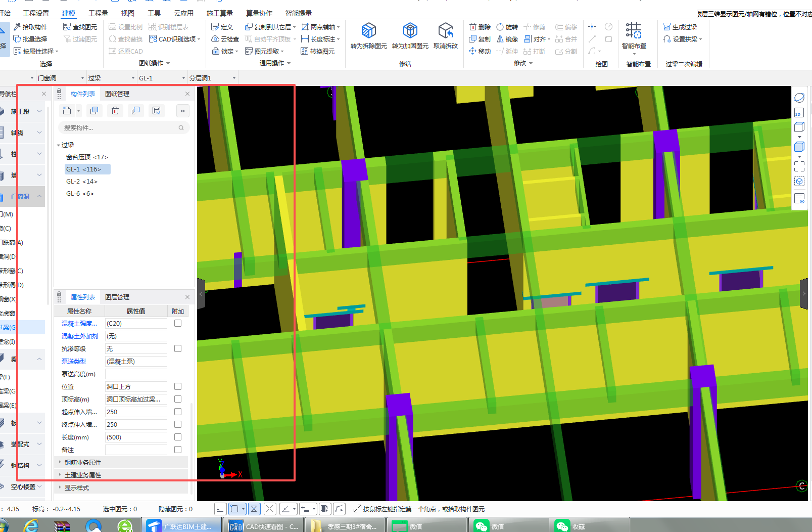Click the 搜索构件 search field
Image resolution: width=812 pixels, height=532 pixels.
coord(119,128)
